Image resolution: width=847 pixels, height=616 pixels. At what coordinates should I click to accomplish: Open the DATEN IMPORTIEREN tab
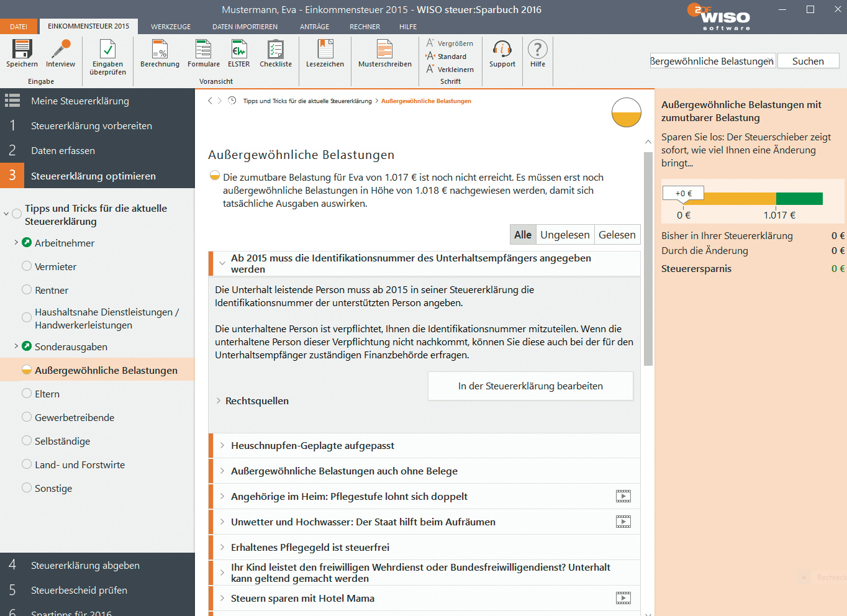point(245,27)
